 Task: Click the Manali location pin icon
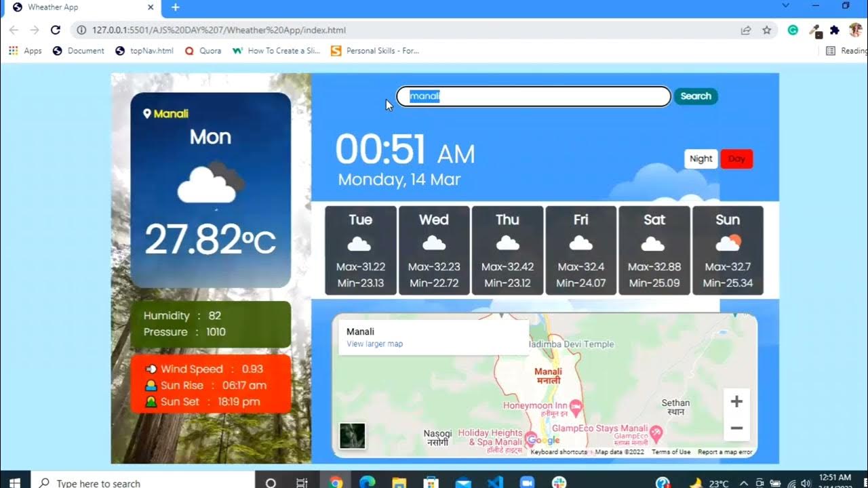pyautogui.click(x=147, y=113)
